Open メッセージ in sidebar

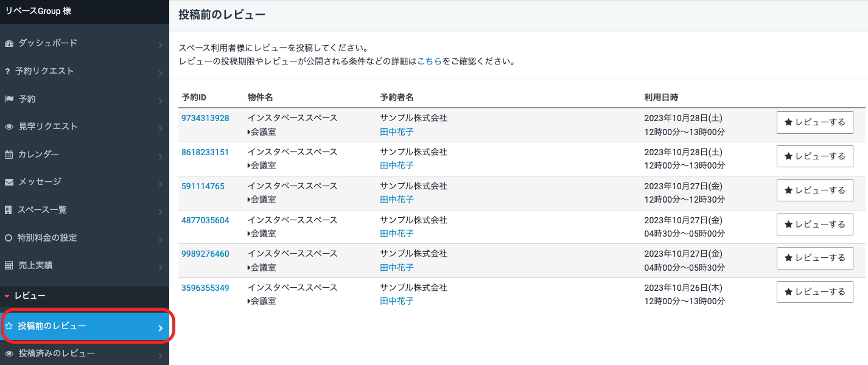(85, 182)
